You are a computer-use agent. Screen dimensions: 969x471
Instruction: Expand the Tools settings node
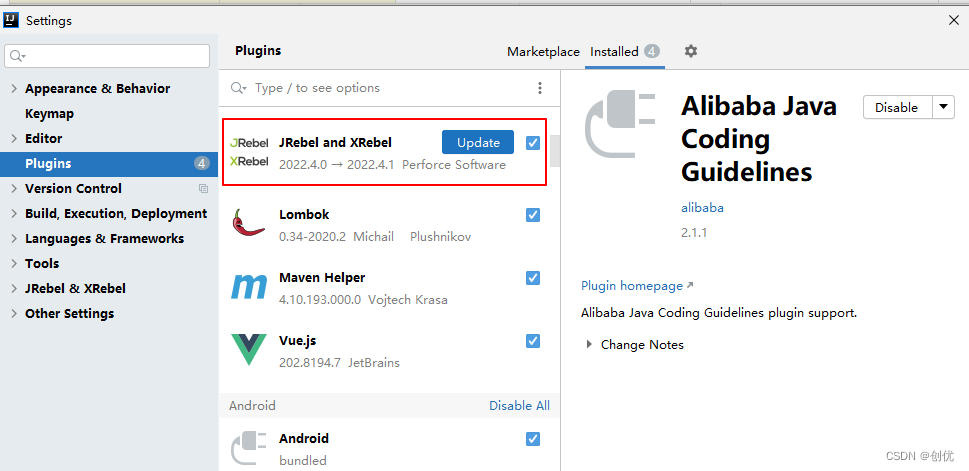coord(14,263)
